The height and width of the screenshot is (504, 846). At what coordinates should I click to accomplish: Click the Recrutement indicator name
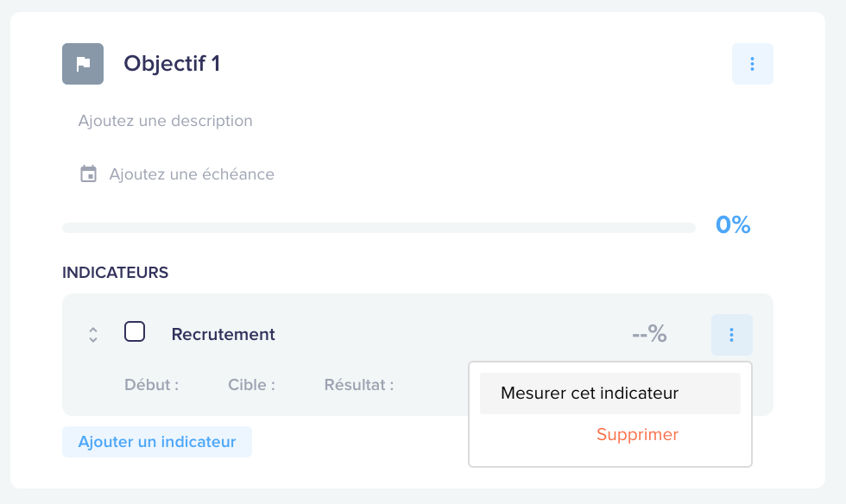(223, 335)
